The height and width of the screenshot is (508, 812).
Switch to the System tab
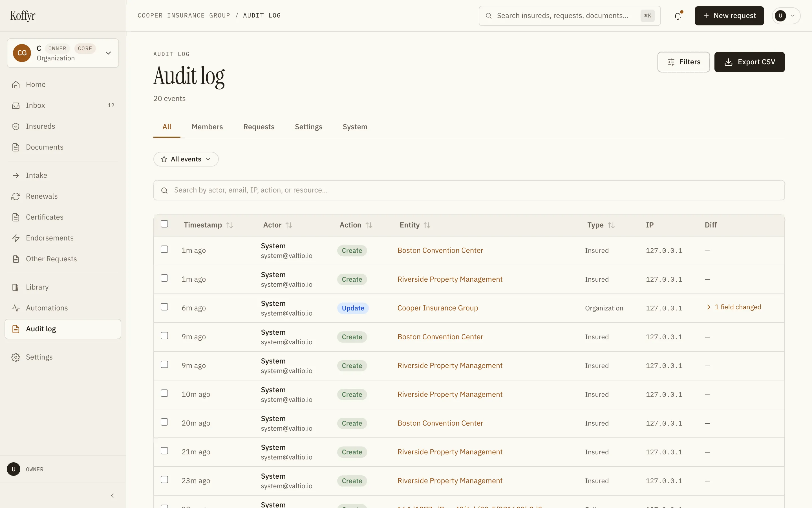point(355,127)
